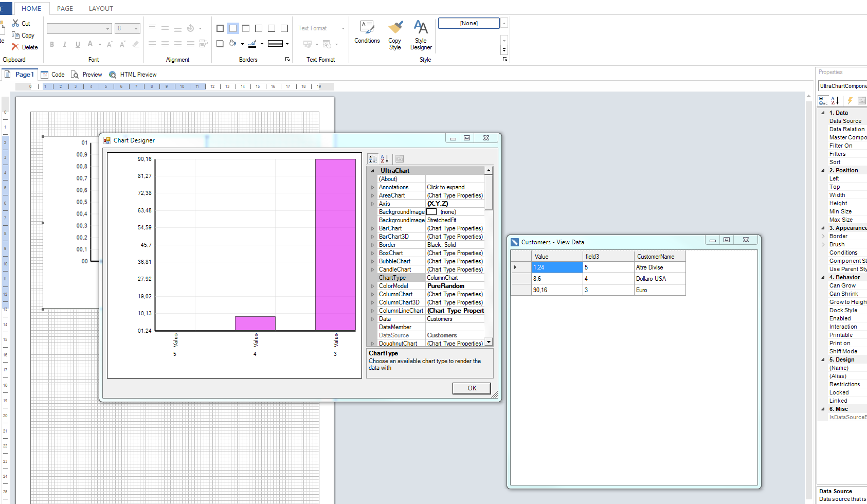Viewport: 867px width, 504px height.
Task: Align text to top
Action: [152, 28]
